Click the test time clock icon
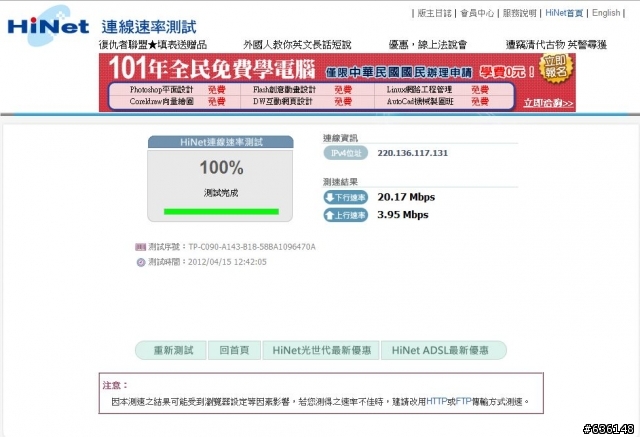640x437 pixels. [140, 262]
